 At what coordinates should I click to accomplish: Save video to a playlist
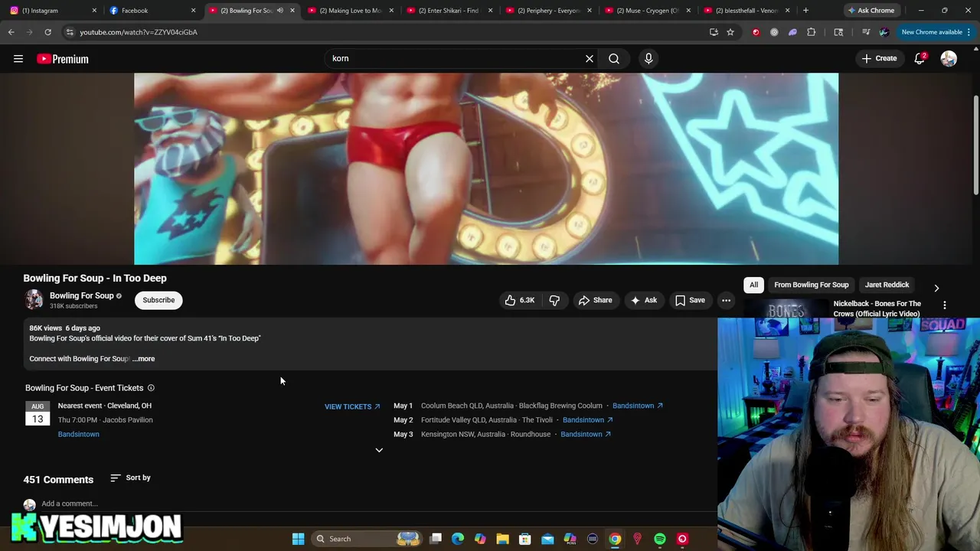click(690, 300)
